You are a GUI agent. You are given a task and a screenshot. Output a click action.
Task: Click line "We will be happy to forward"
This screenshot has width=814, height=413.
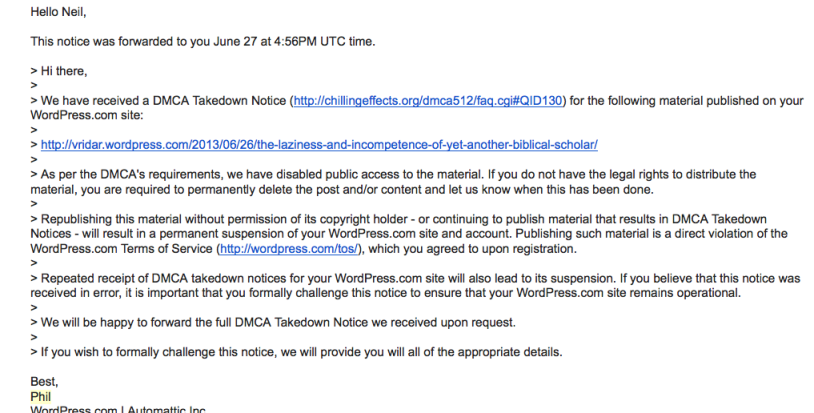(x=273, y=323)
